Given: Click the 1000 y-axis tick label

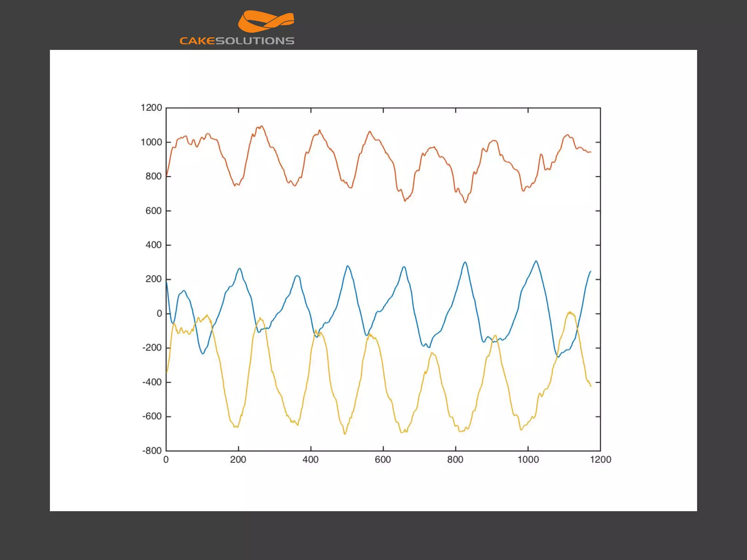Looking at the screenshot, I should (151, 142).
